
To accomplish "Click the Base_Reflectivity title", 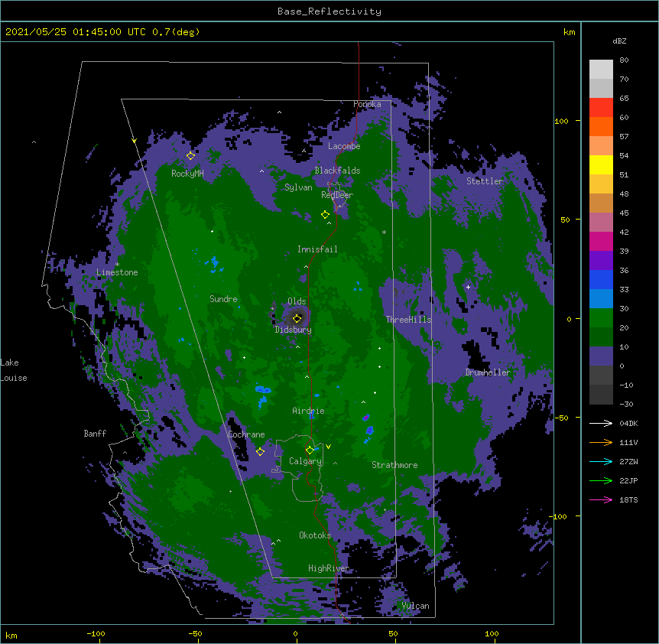I will [329, 11].
